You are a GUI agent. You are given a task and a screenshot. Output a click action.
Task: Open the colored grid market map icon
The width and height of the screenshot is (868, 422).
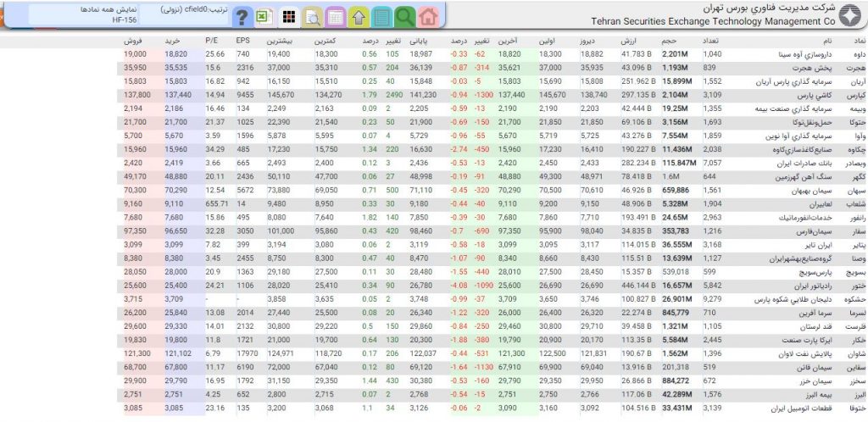[x=288, y=17]
